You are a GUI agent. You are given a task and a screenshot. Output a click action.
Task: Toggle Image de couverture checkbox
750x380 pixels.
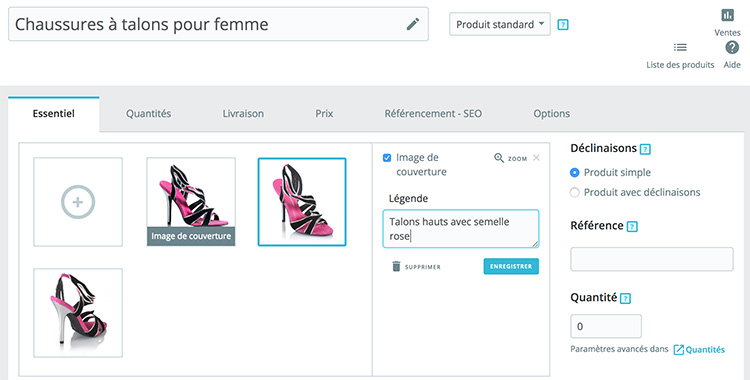tap(387, 157)
